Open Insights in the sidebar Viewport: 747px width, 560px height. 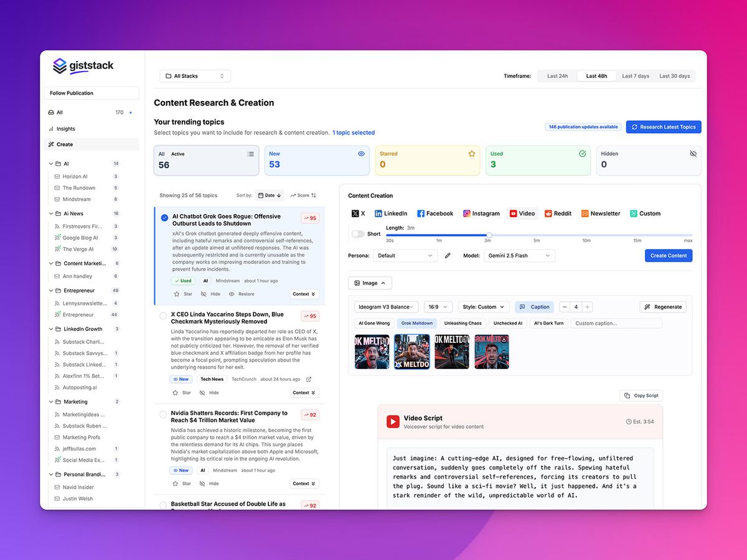pyautogui.click(x=66, y=129)
